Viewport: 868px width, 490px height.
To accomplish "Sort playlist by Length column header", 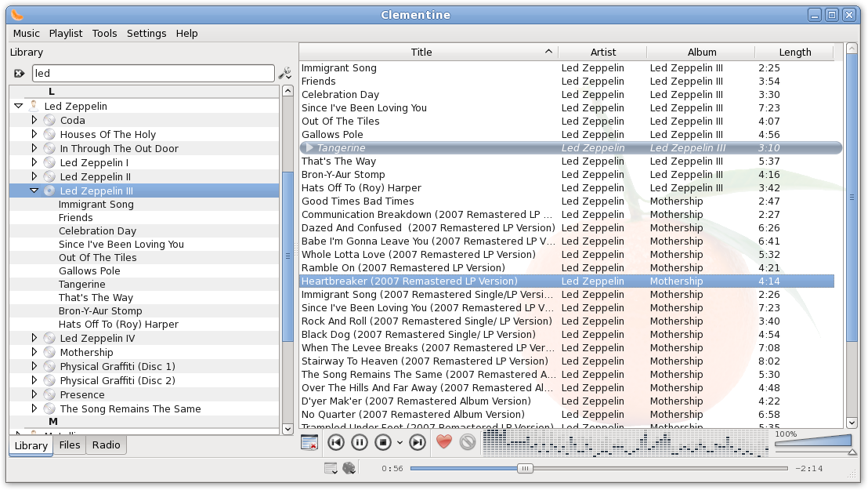I will [x=795, y=52].
